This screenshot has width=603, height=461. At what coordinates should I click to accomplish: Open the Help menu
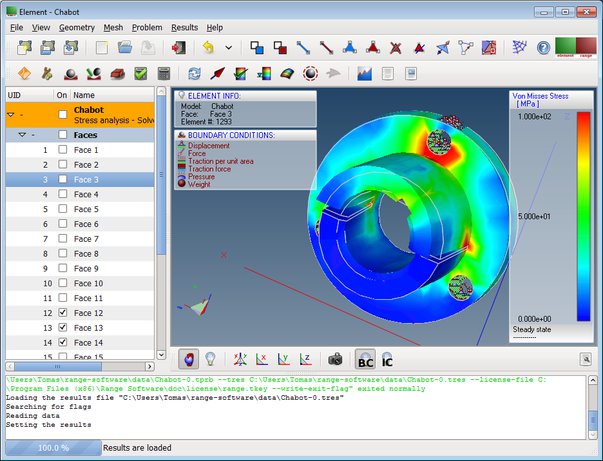tap(215, 28)
